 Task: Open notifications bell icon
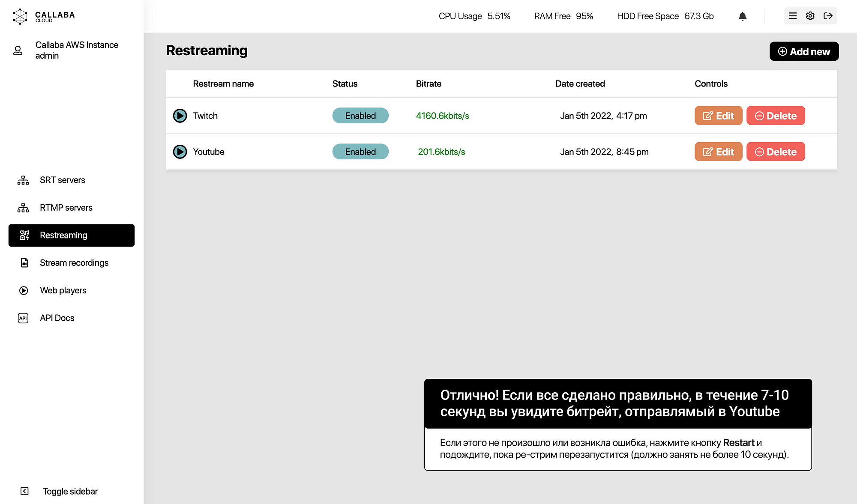point(743,16)
